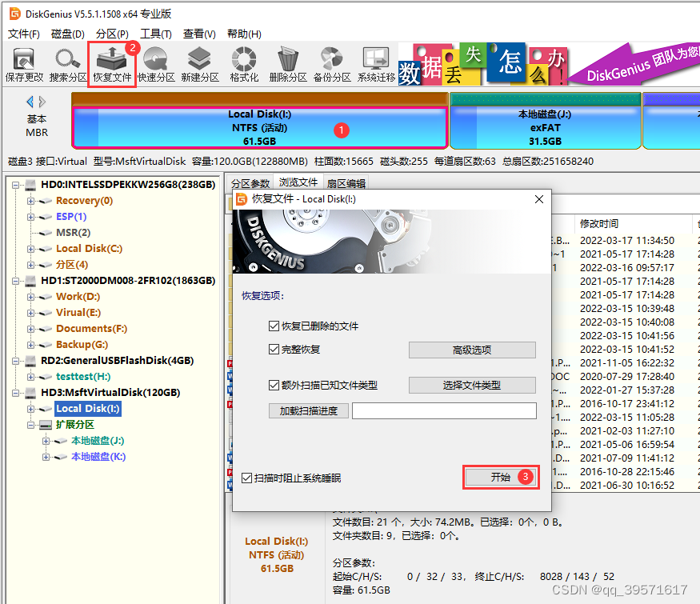Select 分区(4) in the tree

72,265
